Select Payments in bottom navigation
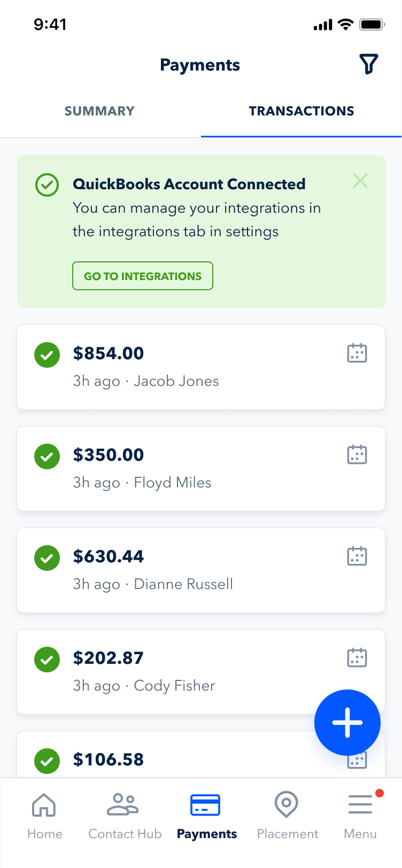Viewport: 402px width, 868px height. [x=206, y=815]
